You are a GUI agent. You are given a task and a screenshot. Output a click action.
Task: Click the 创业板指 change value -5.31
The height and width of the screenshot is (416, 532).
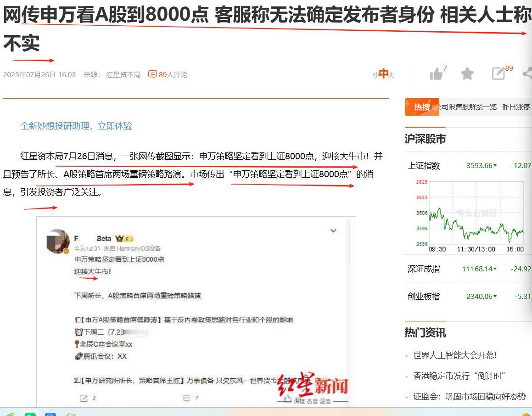tap(523, 297)
